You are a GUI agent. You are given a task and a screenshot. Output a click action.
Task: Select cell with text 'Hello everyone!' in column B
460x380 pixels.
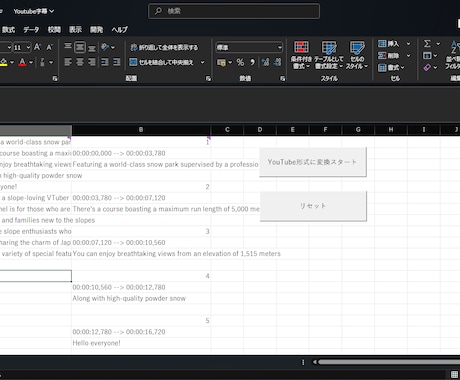[141, 343]
